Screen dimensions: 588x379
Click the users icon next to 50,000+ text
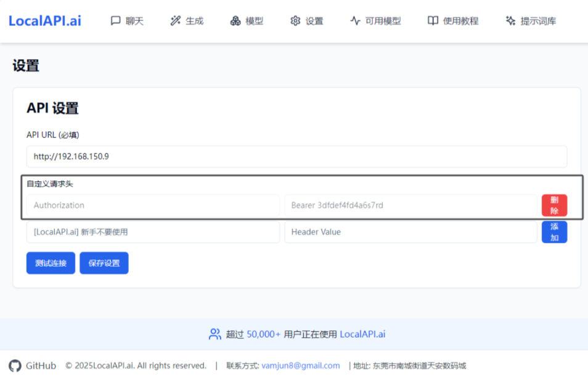(214, 334)
